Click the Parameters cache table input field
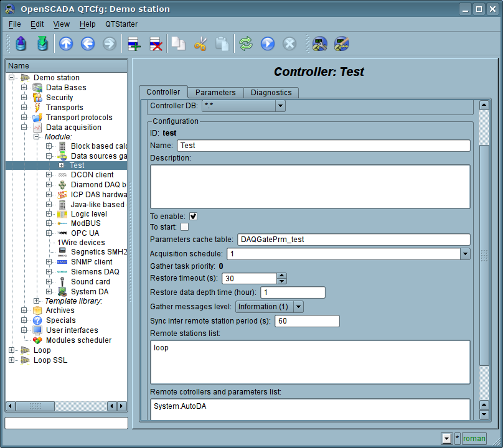This screenshot has height=448, width=503. (353, 240)
